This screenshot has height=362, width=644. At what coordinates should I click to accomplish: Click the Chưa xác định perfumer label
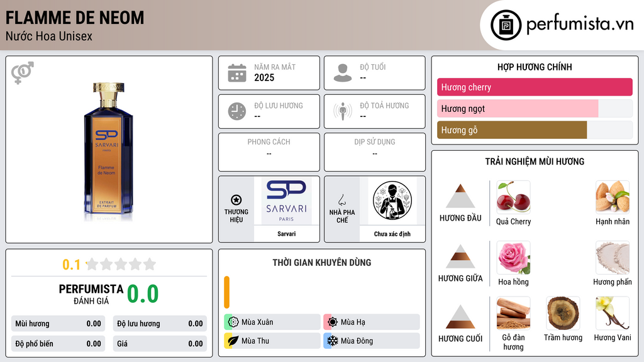392,234
